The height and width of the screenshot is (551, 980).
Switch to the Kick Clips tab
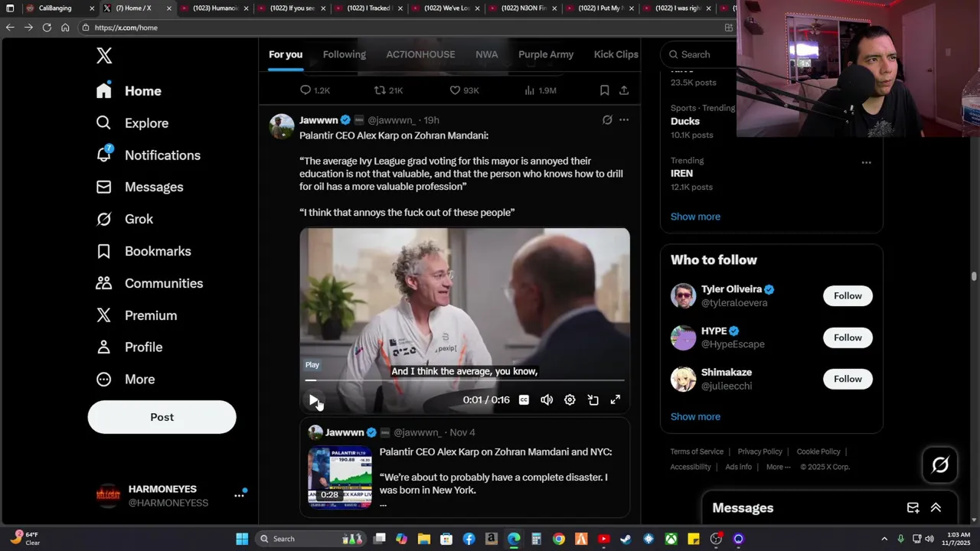(616, 54)
